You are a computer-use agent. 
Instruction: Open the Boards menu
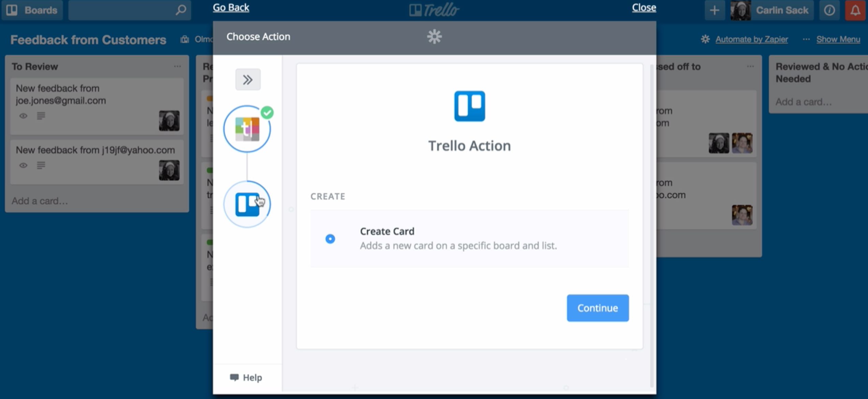(x=32, y=10)
